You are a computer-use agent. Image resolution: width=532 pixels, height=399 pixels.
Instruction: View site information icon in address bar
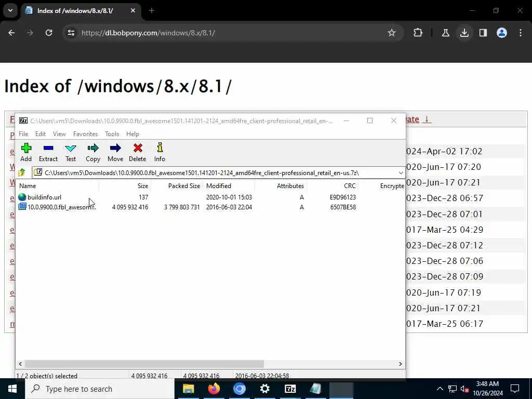(x=71, y=33)
